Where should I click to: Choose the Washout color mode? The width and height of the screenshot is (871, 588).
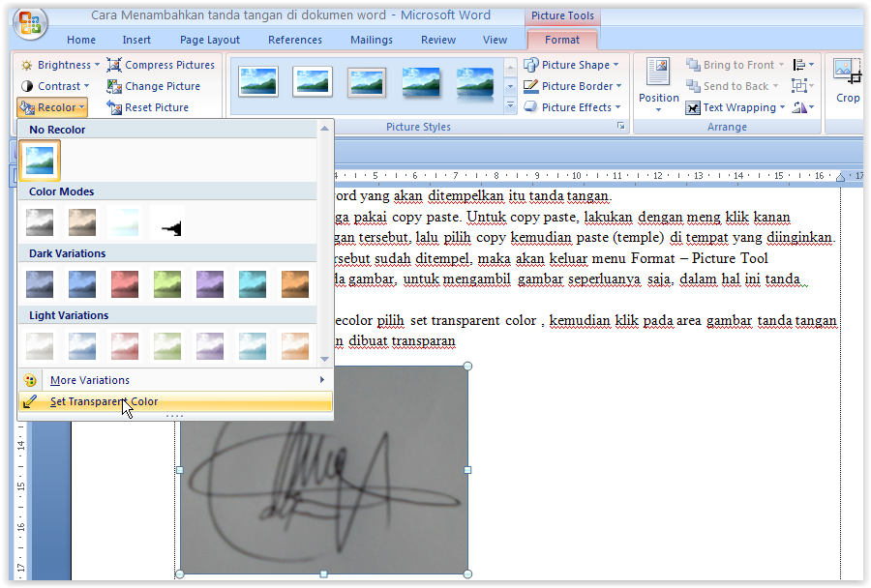(x=125, y=222)
